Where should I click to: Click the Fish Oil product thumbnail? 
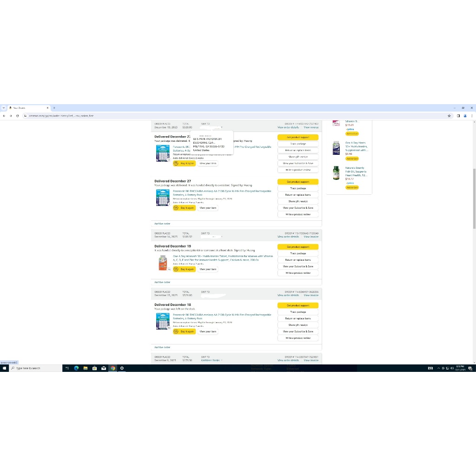coord(336,173)
